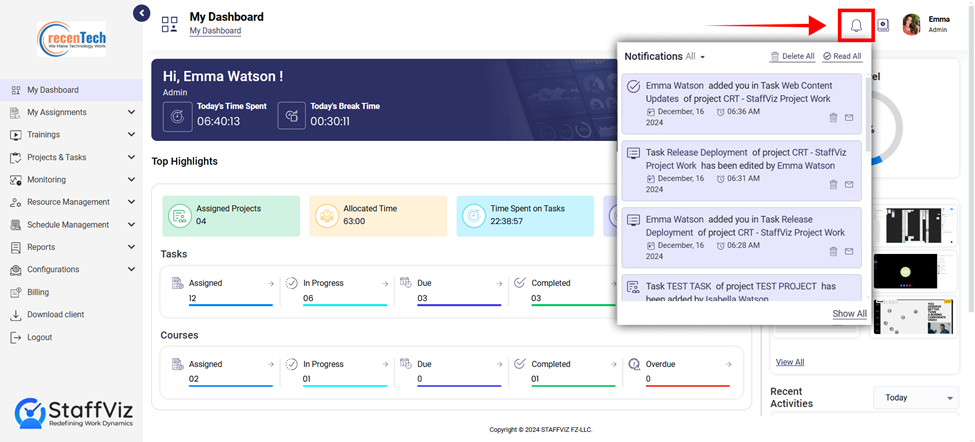Viewport: 975px width, 442px height.
Task: Click Delete All notifications
Action: pos(792,57)
